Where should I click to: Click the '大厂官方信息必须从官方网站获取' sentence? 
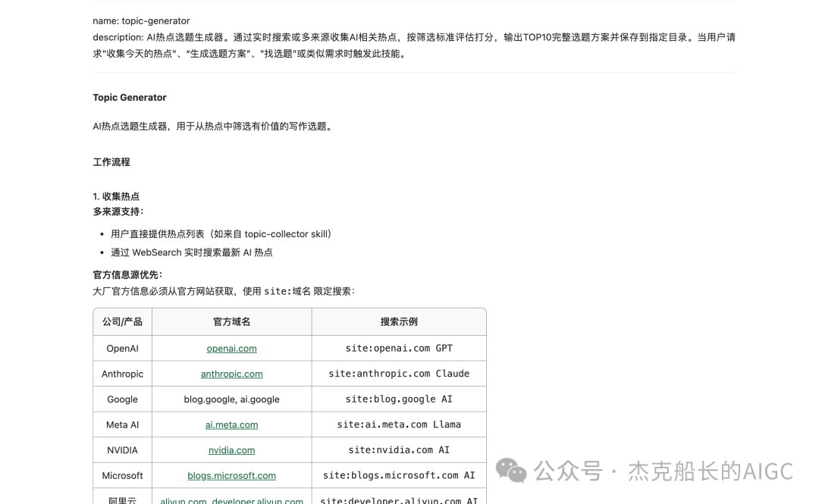pyautogui.click(x=224, y=292)
